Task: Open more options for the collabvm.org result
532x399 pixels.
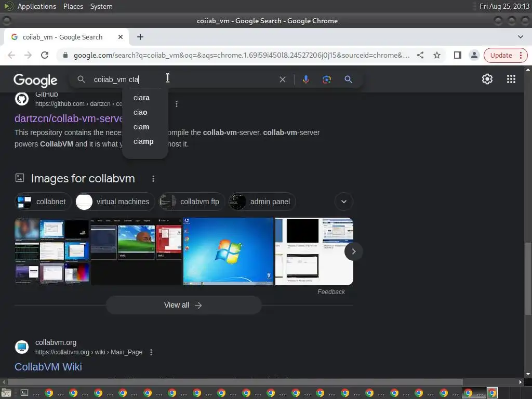Action: pos(151,352)
